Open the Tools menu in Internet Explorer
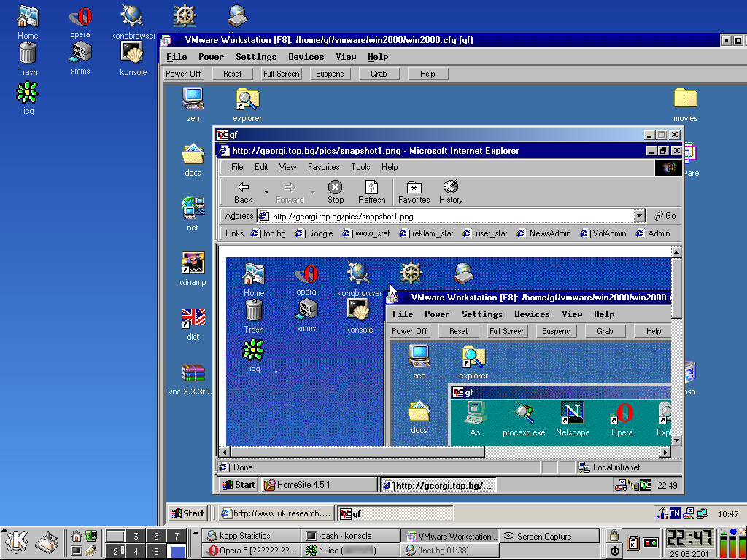This screenshot has height=560, width=747. [x=360, y=167]
